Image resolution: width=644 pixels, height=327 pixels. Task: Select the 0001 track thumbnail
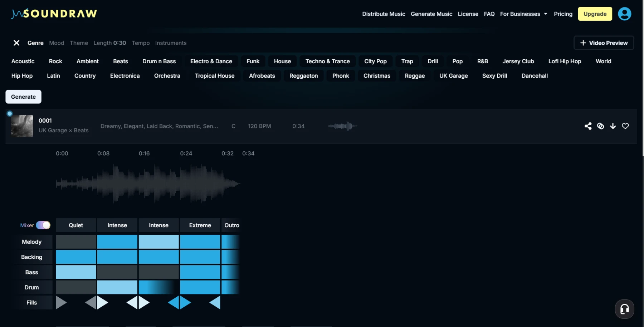22,126
